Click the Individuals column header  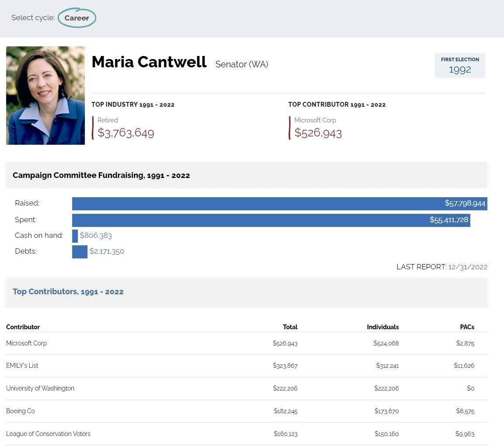point(383,327)
